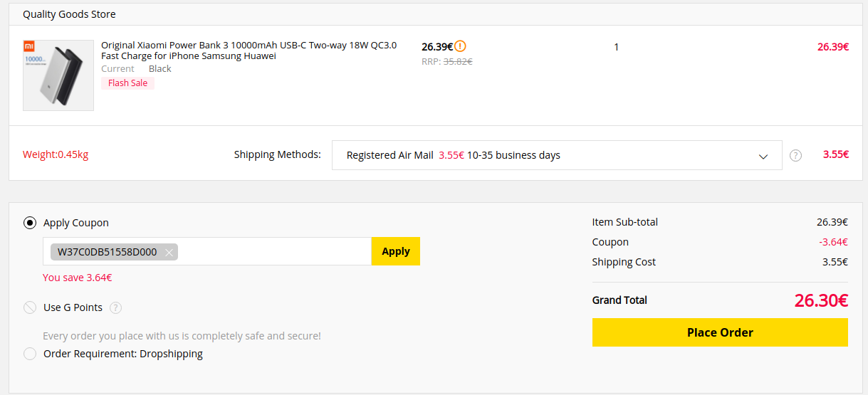Viewport: 868px width, 395px height.
Task: Click the Quality Goods Store name
Action: point(69,14)
